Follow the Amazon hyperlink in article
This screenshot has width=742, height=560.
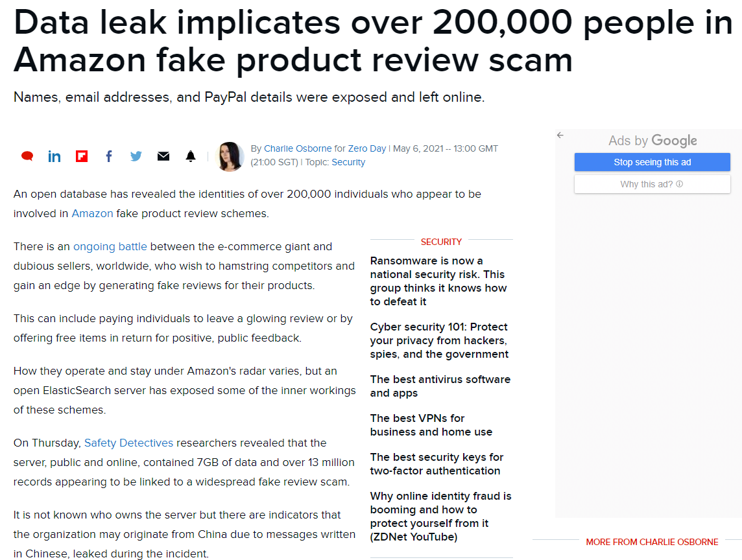point(92,213)
